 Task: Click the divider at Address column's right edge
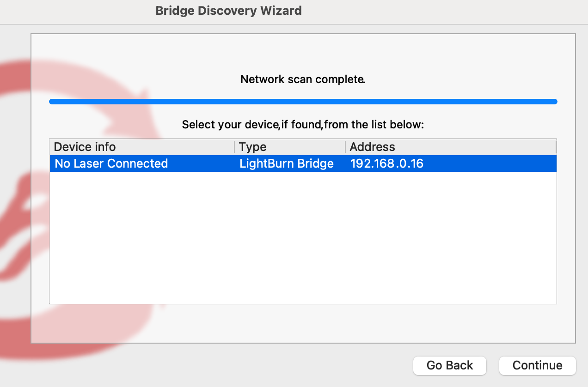[x=556, y=147]
